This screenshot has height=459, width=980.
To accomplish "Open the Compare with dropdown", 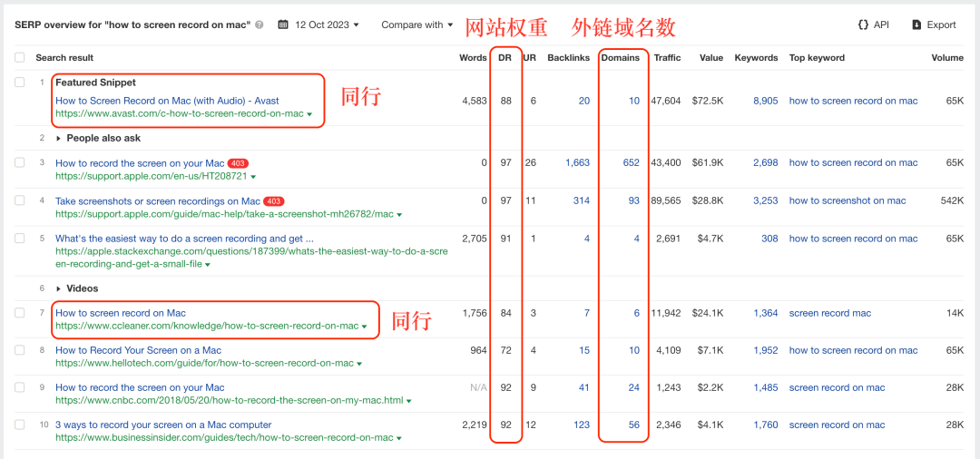I will (x=416, y=24).
